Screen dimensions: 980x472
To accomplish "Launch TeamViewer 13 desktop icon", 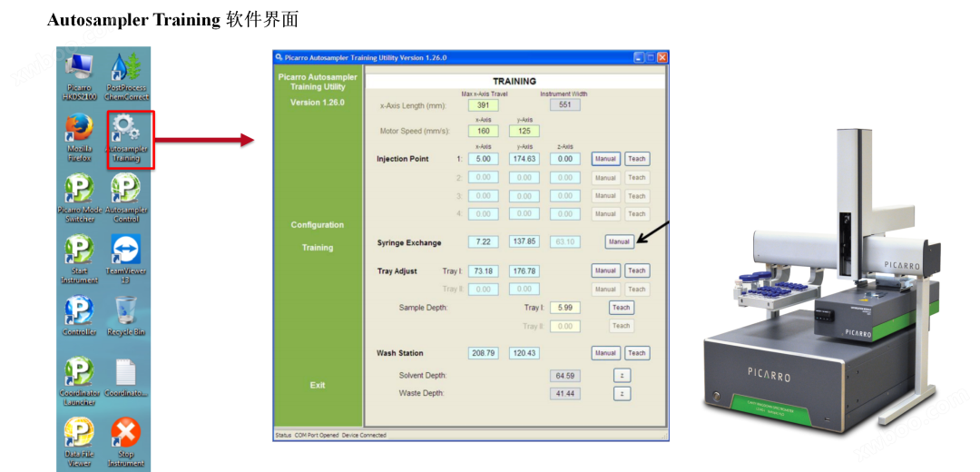I will pyautogui.click(x=126, y=259).
